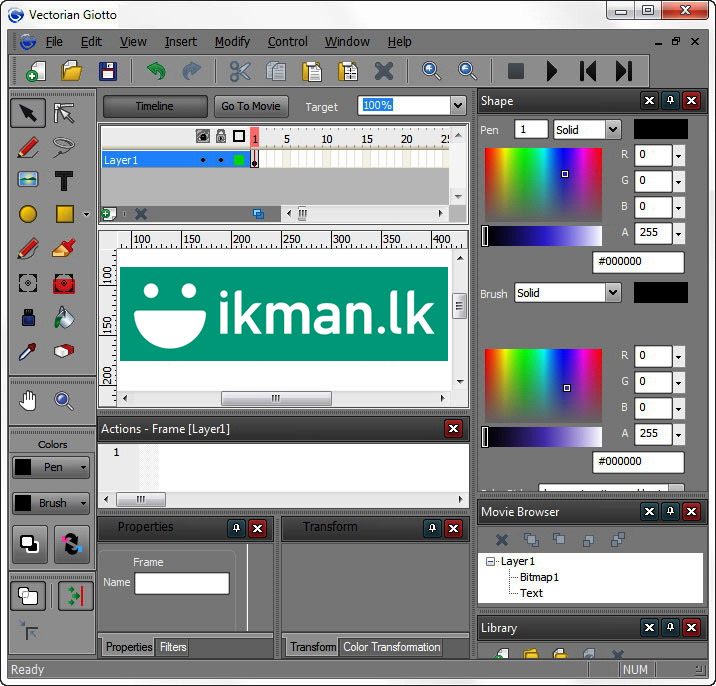Select the Eyedropper tool
The width and height of the screenshot is (716, 686).
tap(28, 351)
